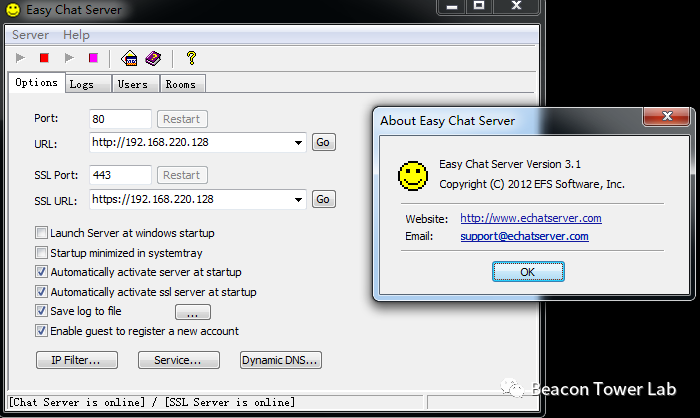This screenshot has width=700, height=418.
Task: Switch to the Logs tab
Action: 88,84
